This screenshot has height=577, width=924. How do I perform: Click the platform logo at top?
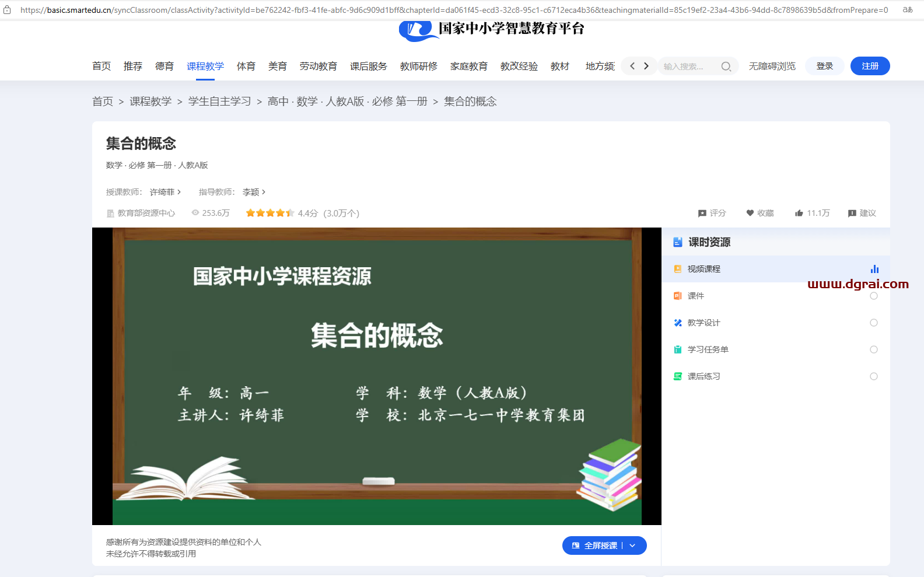point(491,29)
